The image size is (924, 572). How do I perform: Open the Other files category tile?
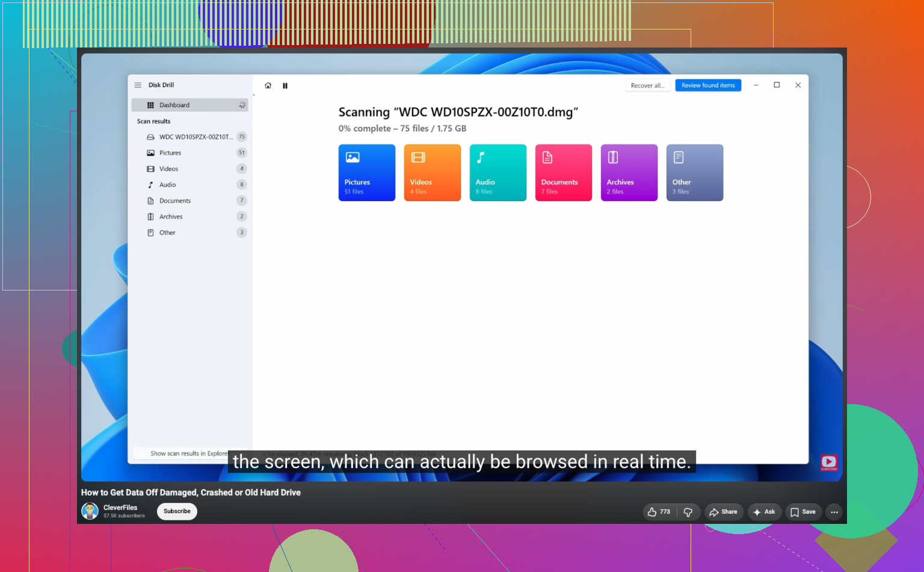point(695,173)
